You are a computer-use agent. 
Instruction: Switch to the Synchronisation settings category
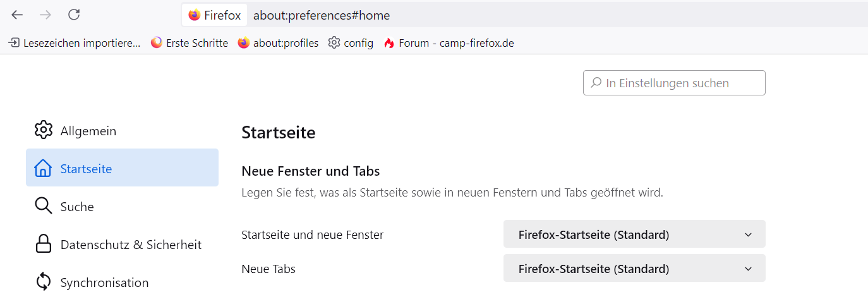pos(104,283)
